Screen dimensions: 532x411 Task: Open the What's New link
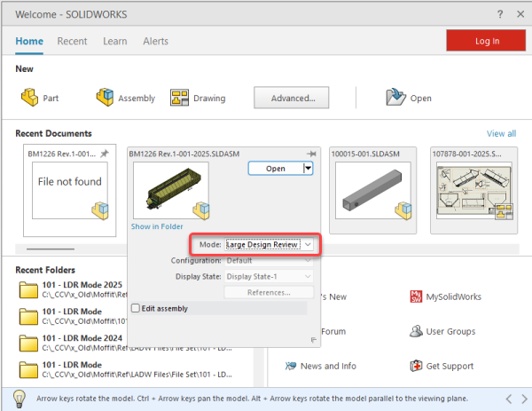334,296
